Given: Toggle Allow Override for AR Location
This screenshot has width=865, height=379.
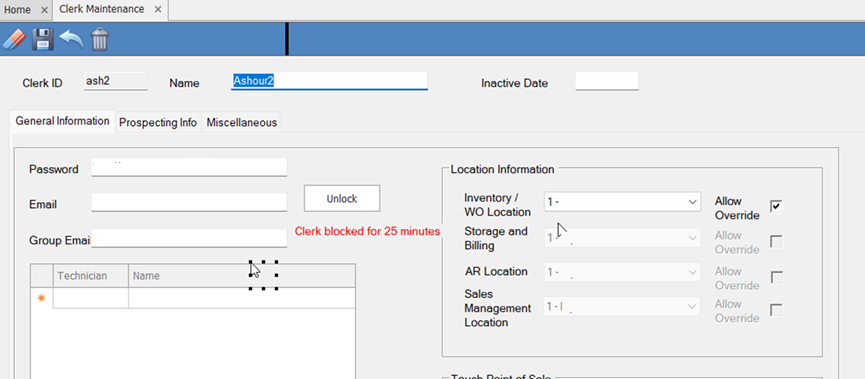Looking at the screenshot, I should [776, 277].
